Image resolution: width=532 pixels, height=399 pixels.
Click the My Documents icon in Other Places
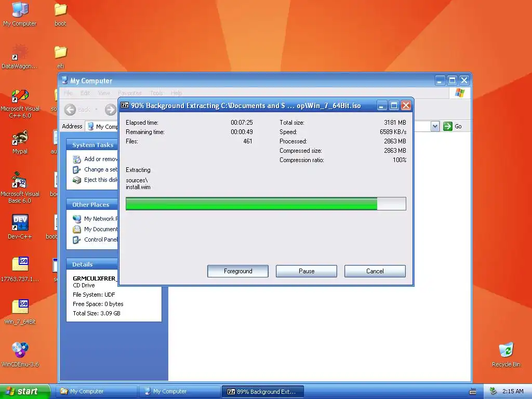77,229
